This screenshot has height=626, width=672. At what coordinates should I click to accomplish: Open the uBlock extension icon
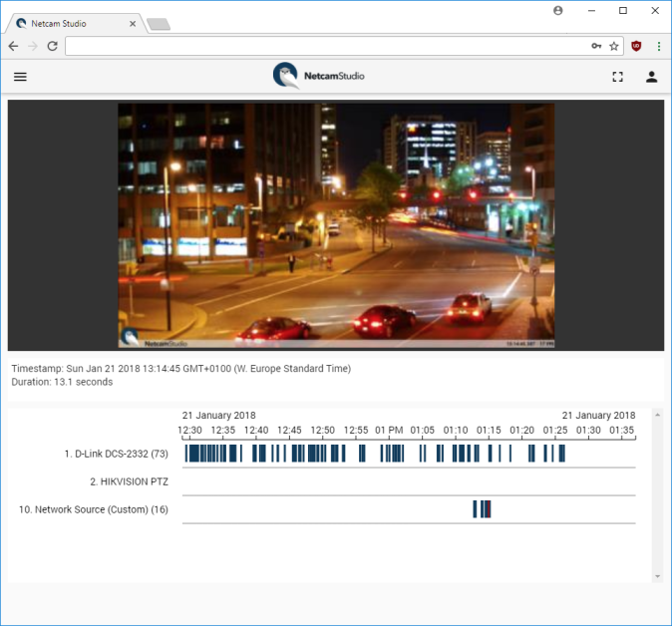tap(636, 46)
